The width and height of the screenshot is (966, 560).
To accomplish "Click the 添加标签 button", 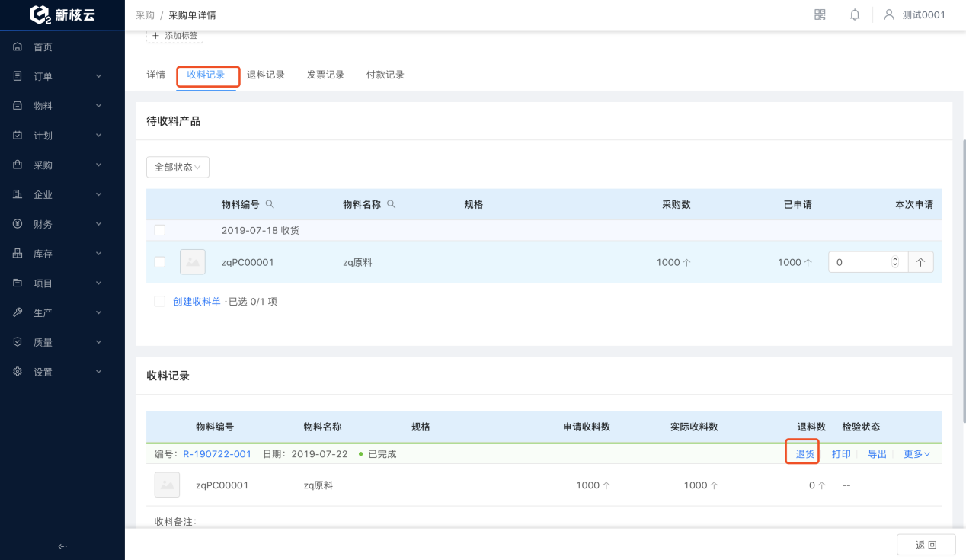I will pyautogui.click(x=174, y=36).
